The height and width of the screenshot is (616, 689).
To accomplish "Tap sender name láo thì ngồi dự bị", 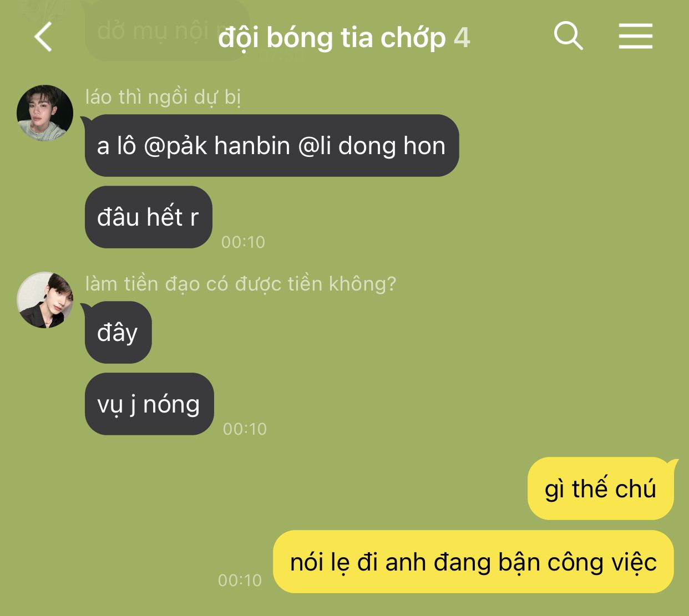I will click(x=163, y=97).
